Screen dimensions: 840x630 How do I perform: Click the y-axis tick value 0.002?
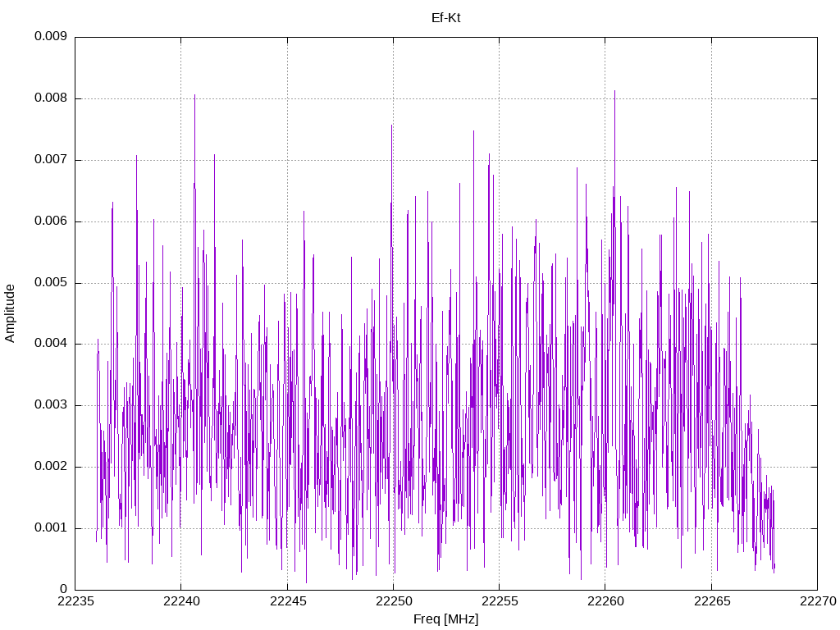[51, 467]
